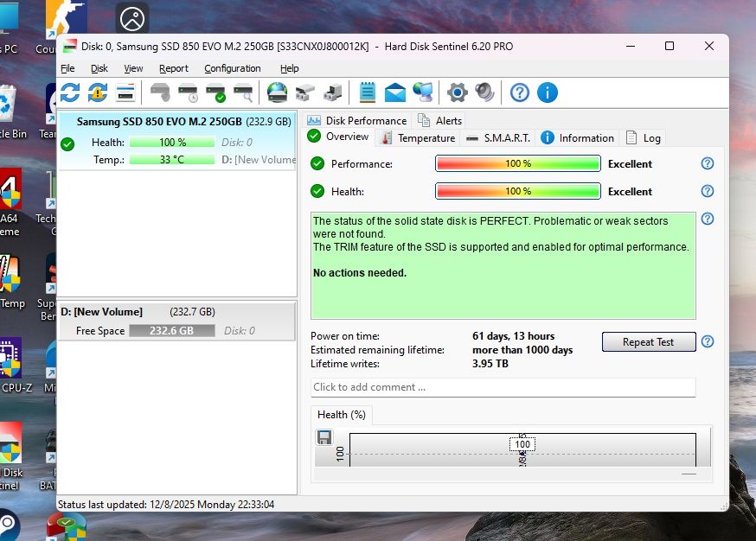The image size is (756, 541).
Task: Open the Information tab
Action: pos(578,138)
